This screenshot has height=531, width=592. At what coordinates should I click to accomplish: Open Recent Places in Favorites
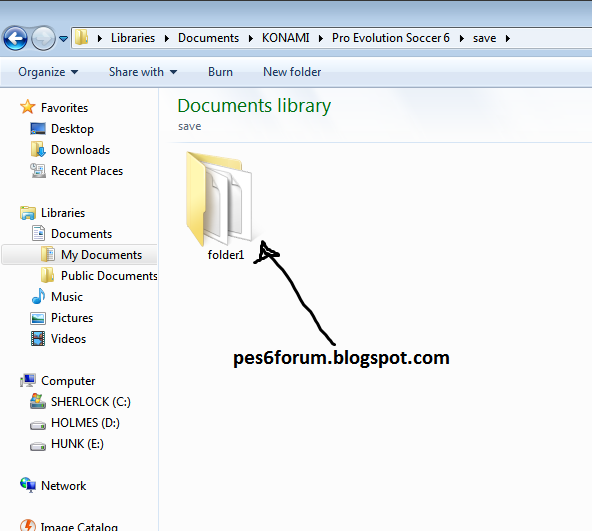(x=87, y=171)
